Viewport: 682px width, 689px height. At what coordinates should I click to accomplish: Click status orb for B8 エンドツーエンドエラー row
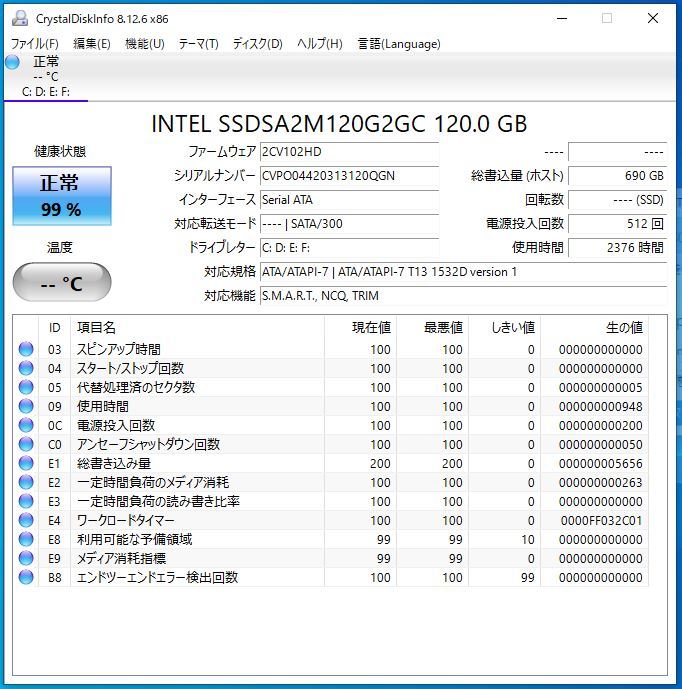[x=26, y=577]
